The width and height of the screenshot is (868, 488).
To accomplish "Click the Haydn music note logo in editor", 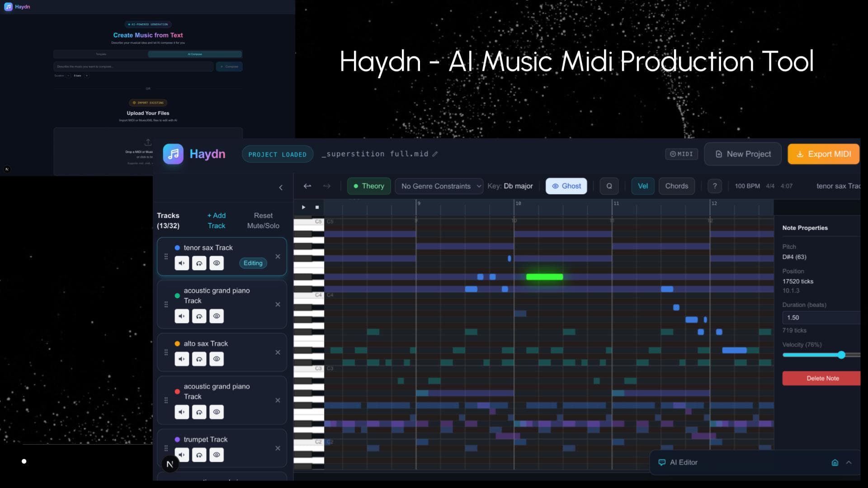I will pyautogui.click(x=173, y=154).
